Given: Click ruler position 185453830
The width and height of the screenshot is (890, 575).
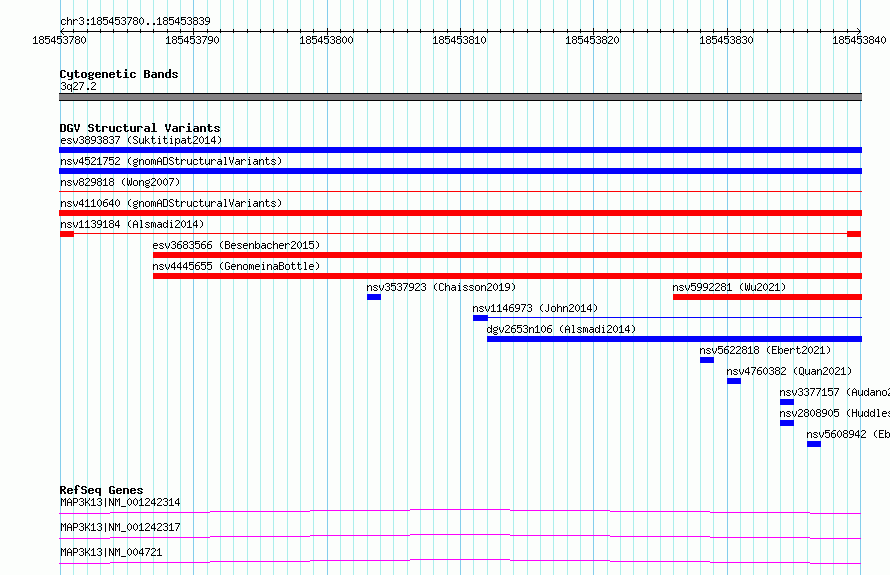Looking at the screenshot, I should click(727, 40).
